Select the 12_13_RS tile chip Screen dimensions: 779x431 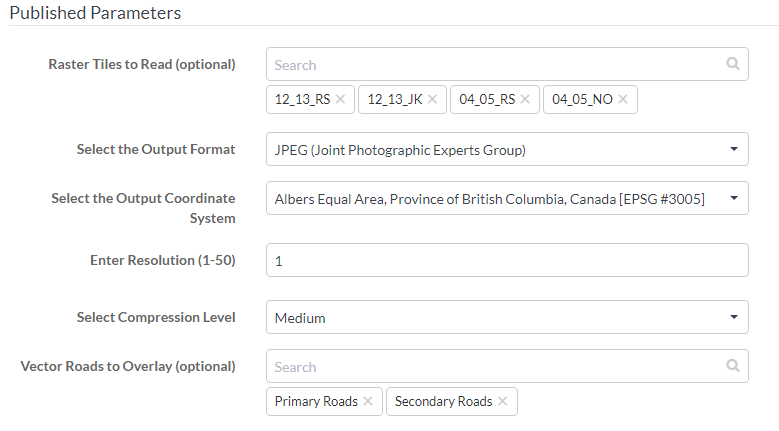(303, 99)
